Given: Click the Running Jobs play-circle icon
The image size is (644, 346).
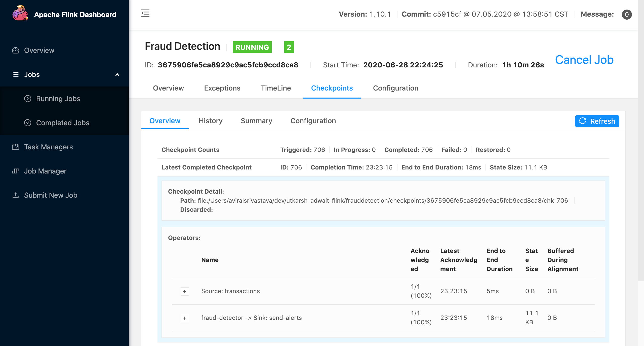Looking at the screenshot, I should 28,99.
